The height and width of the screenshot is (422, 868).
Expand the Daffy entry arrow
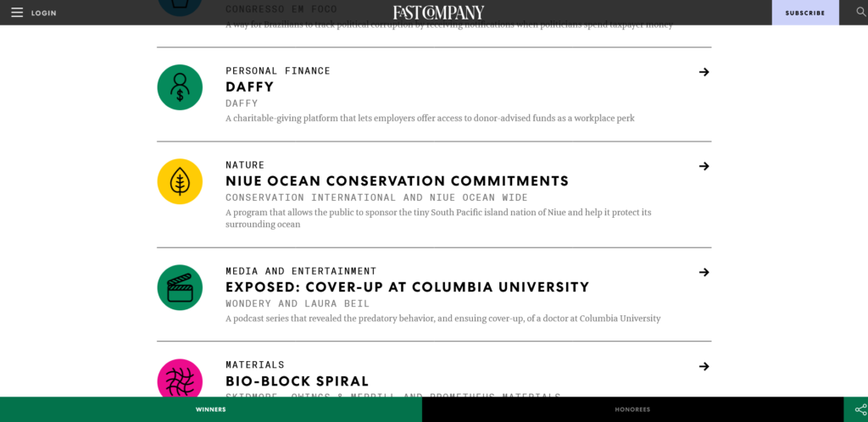click(x=704, y=72)
